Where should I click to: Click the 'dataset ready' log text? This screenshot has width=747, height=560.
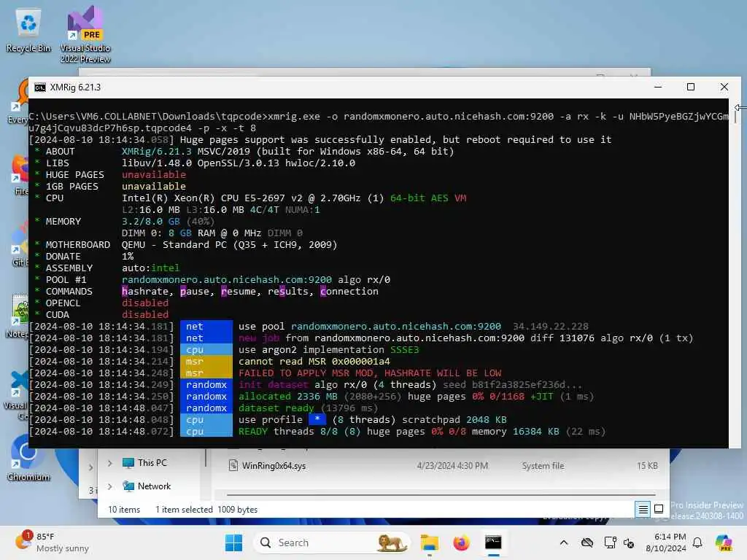pyautogui.click(x=276, y=408)
